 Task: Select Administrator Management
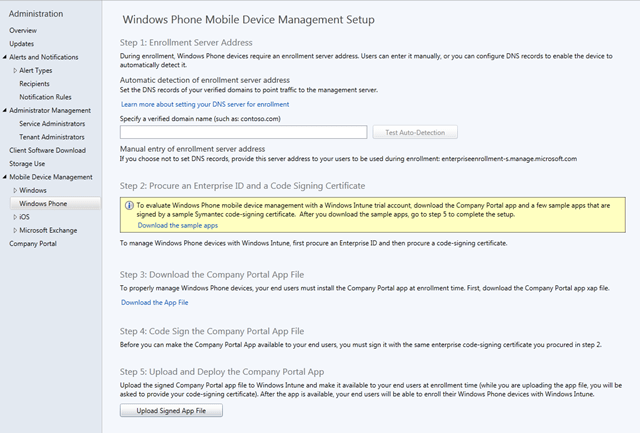click(x=50, y=111)
